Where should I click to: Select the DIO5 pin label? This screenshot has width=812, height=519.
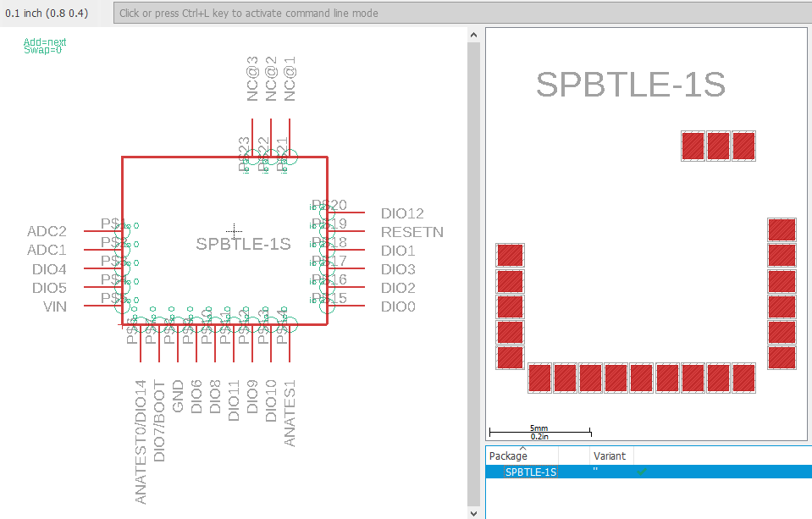[x=49, y=288]
